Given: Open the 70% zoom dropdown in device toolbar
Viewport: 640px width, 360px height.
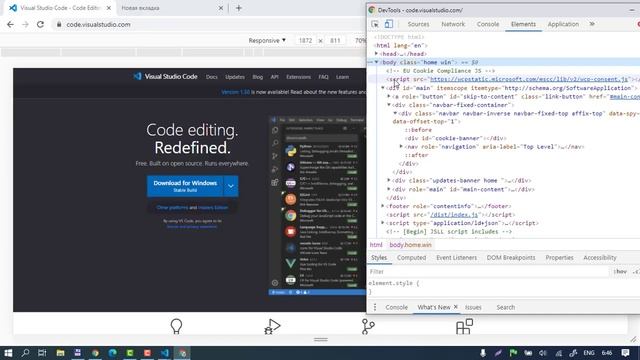Looking at the screenshot, I should click(360, 40).
